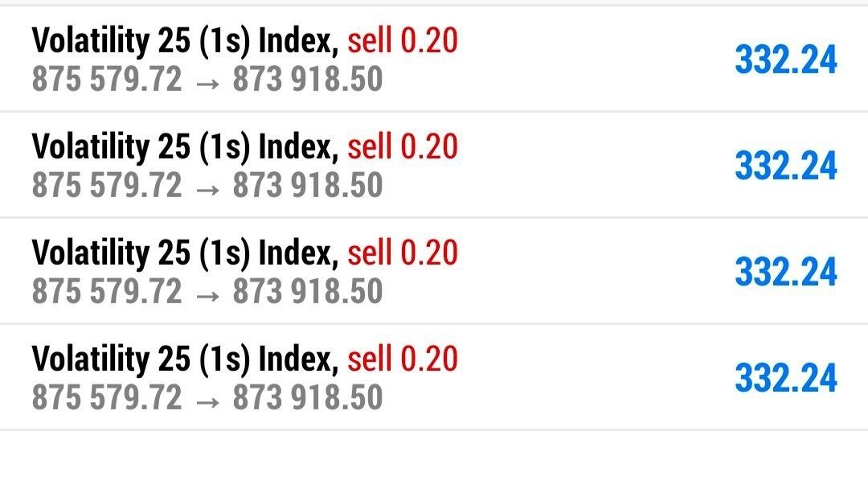This screenshot has width=868, height=489.
Task: Click open price 875 579.72 in second row
Action: point(107,186)
